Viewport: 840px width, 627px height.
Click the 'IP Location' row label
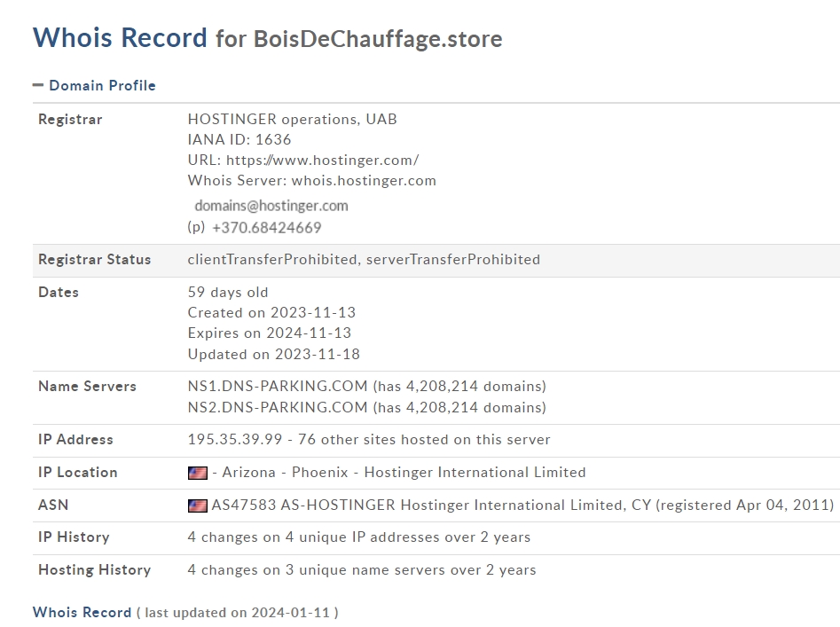[78, 473]
